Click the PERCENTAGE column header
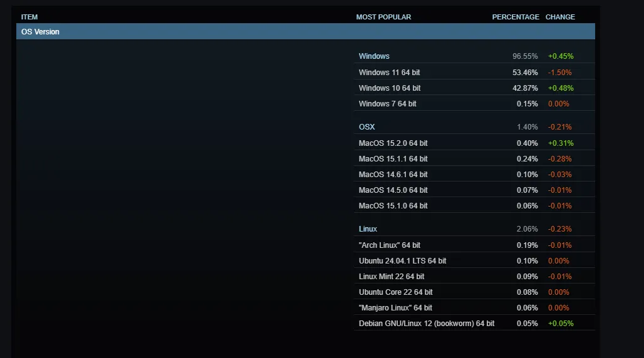This screenshot has height=358, width=644. pos(515,17)
